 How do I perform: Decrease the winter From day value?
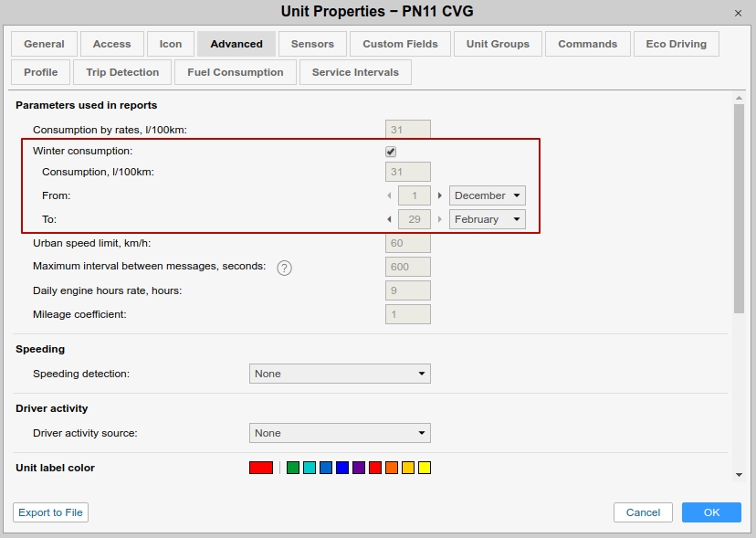[x=390, y=195]
